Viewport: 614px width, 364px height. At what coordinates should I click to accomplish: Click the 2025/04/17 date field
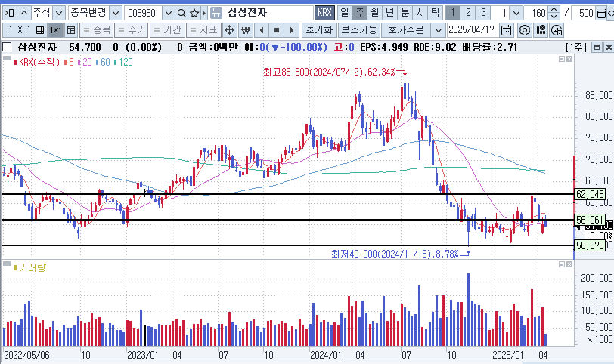473,30
